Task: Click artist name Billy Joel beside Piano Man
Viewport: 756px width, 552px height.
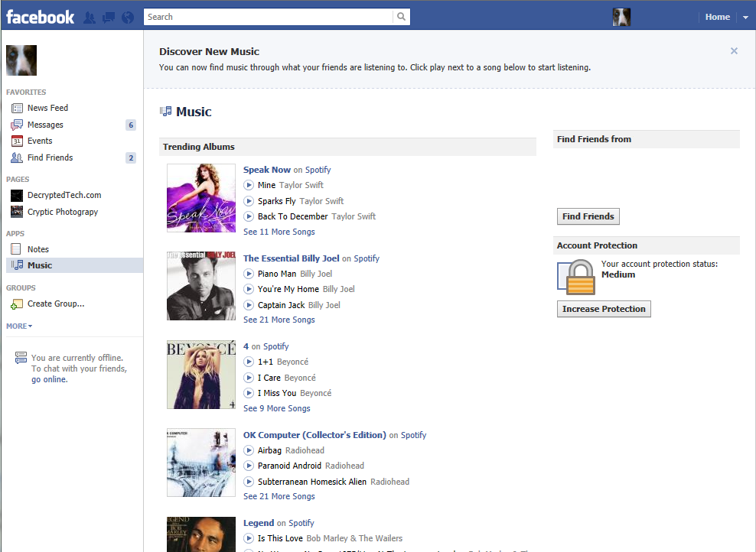Action: click(x=316, y=274)
